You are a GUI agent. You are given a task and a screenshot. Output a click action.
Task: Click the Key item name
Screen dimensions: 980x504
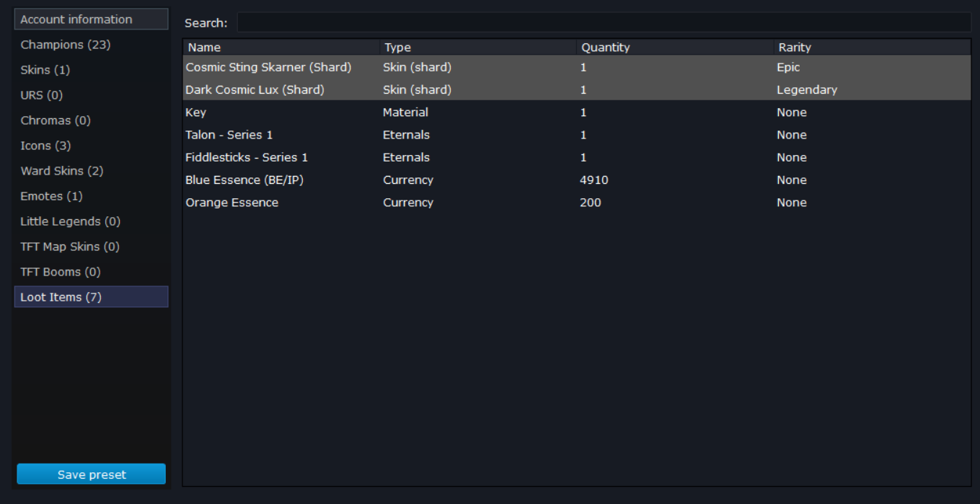point(195,112)
